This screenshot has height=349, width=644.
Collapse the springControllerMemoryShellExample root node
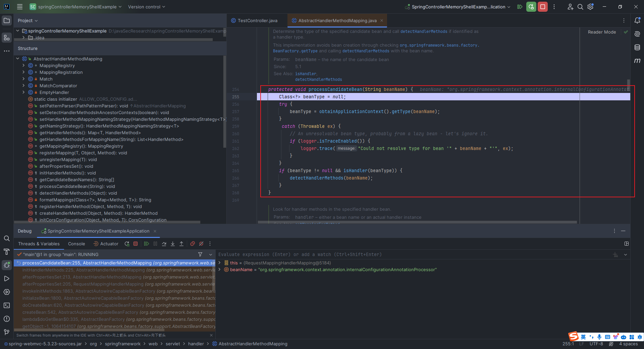point(18,31)
